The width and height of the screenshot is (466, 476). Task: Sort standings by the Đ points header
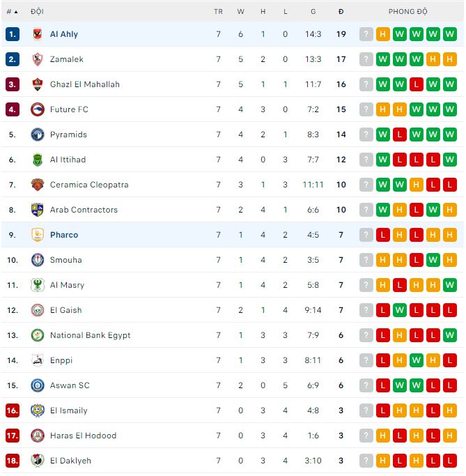341,12
